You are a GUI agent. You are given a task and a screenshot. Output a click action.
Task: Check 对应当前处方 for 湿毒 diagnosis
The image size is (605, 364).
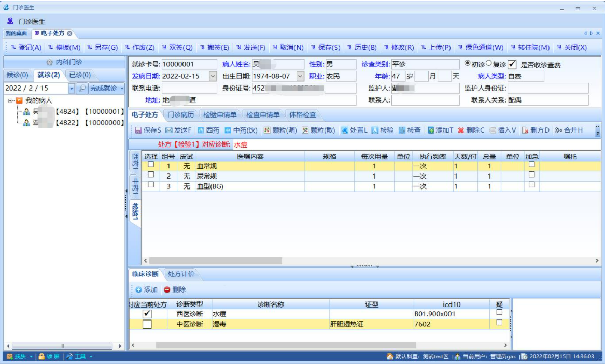[147, 324]
